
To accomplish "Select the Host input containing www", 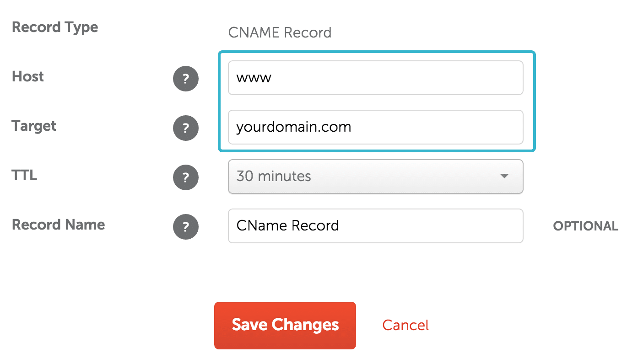I will [375, 78].
